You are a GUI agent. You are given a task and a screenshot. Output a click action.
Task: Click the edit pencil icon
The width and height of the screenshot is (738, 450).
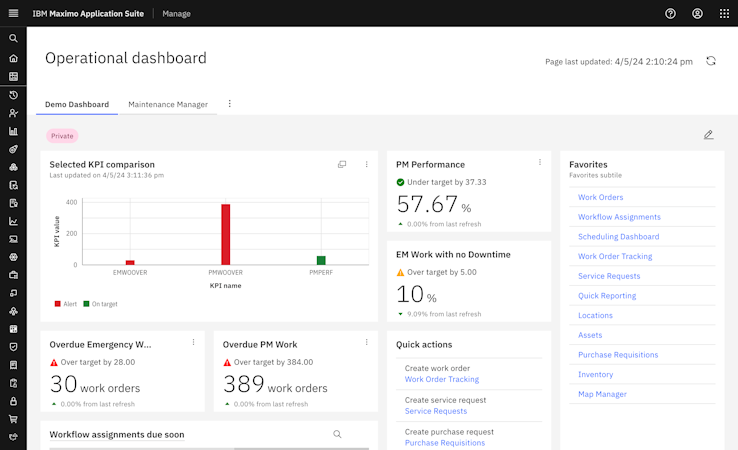pyautogui.click(x=708, y=135)
